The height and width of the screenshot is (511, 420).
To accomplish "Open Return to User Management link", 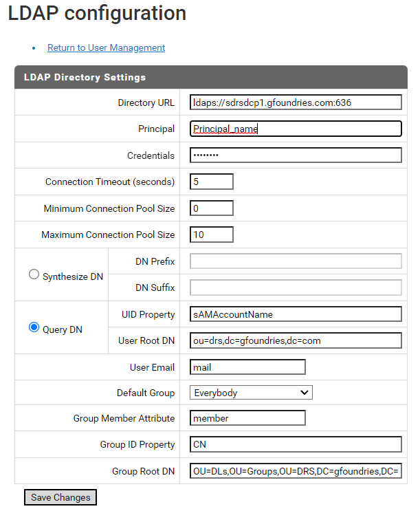I will (x=107, y=47).
